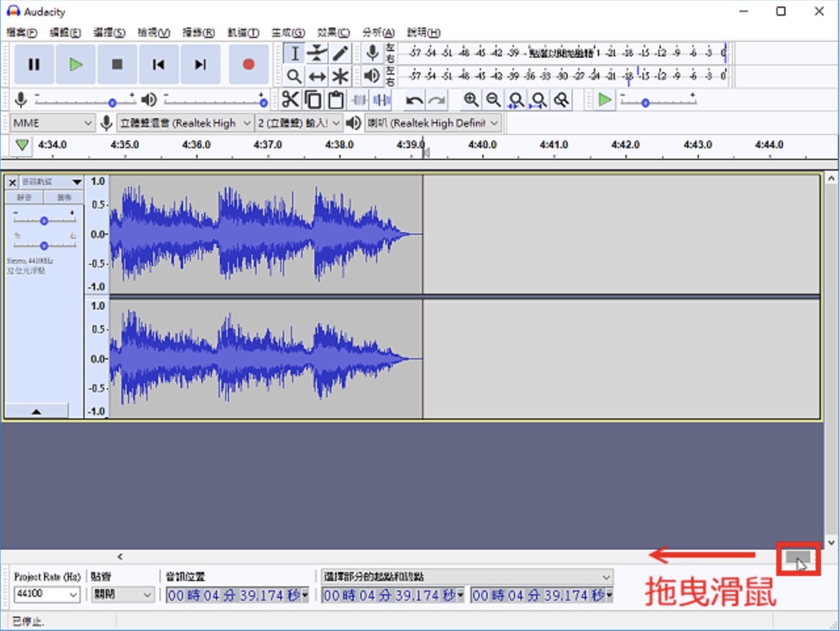Silence the selected audio
The height and width of the screenshot is (631, 840).
click(x=381, y=100)
